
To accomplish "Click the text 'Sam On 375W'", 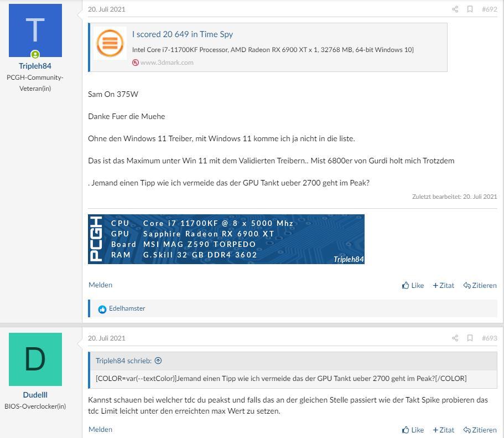I will [113, 94].
